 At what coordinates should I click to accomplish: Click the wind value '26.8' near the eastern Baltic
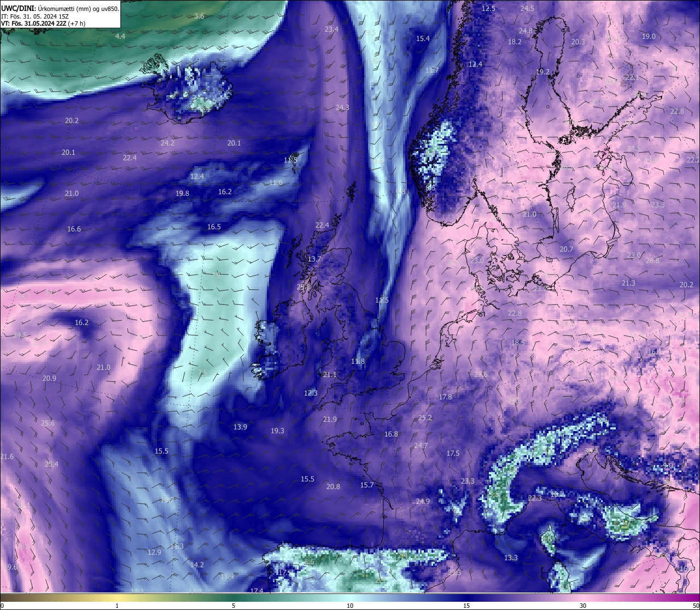pyautogui.click(x=652, y=261)
